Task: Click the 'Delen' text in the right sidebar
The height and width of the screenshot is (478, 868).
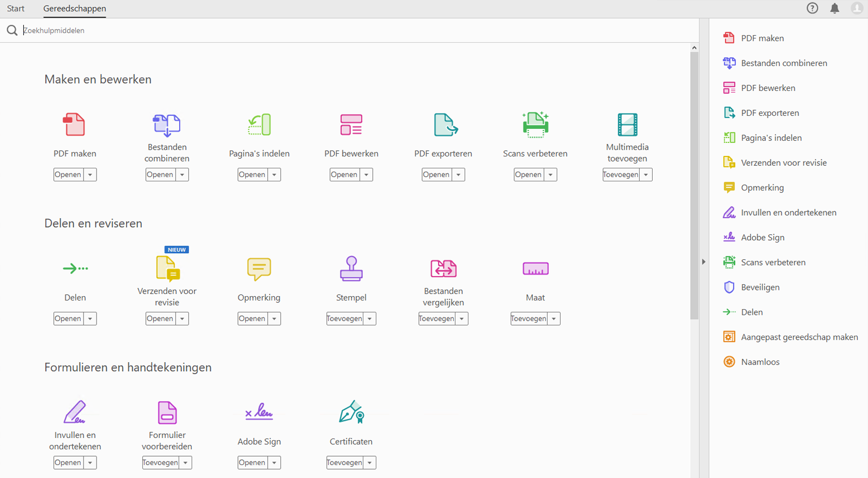Action: pos(752,312)
